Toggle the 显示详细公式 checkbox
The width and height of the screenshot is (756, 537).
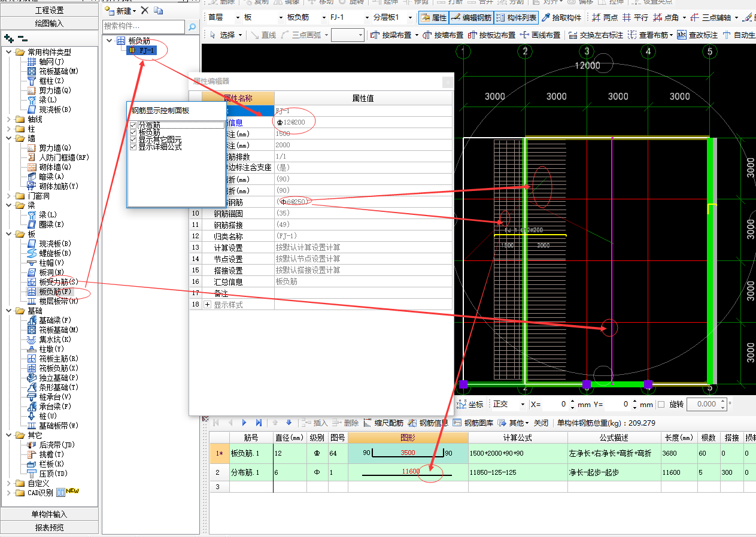tap(133, 147)
